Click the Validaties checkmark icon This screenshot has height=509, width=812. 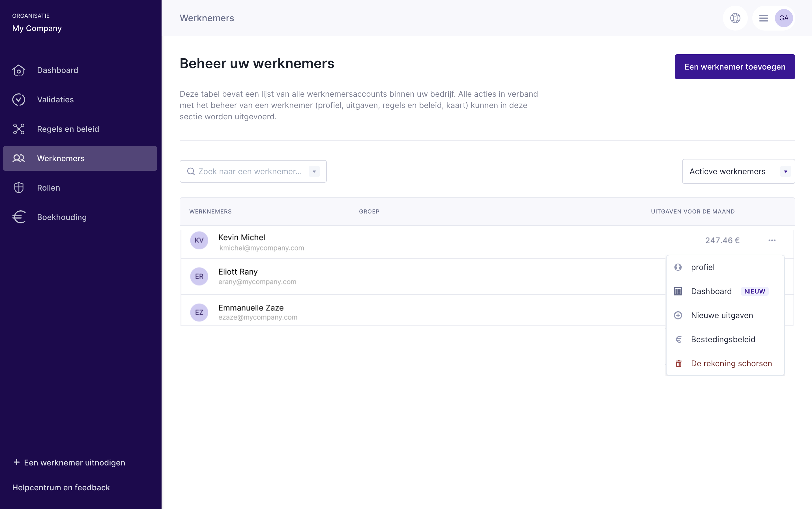pos(19,100)
